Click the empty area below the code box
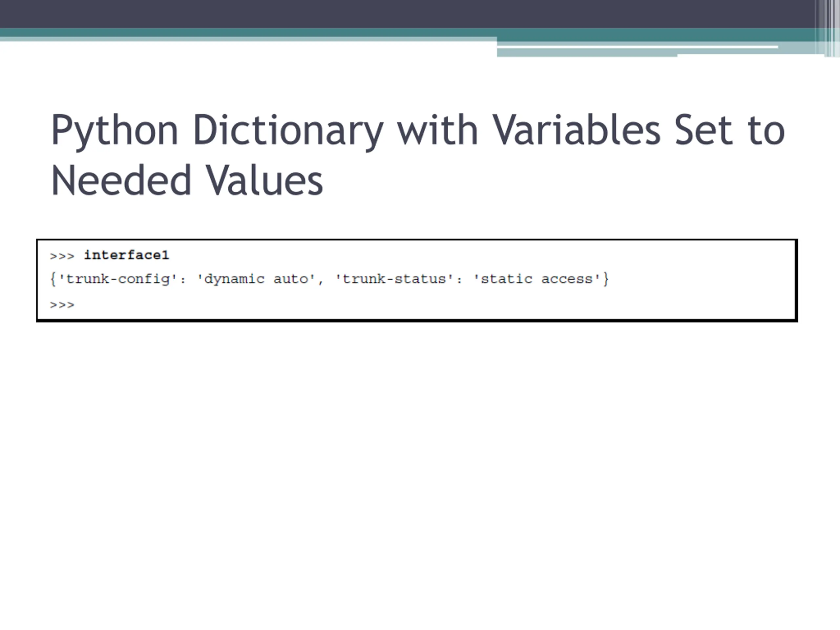Image resolution: width=840 pixels, height=630 pixels. click(418, 456)
